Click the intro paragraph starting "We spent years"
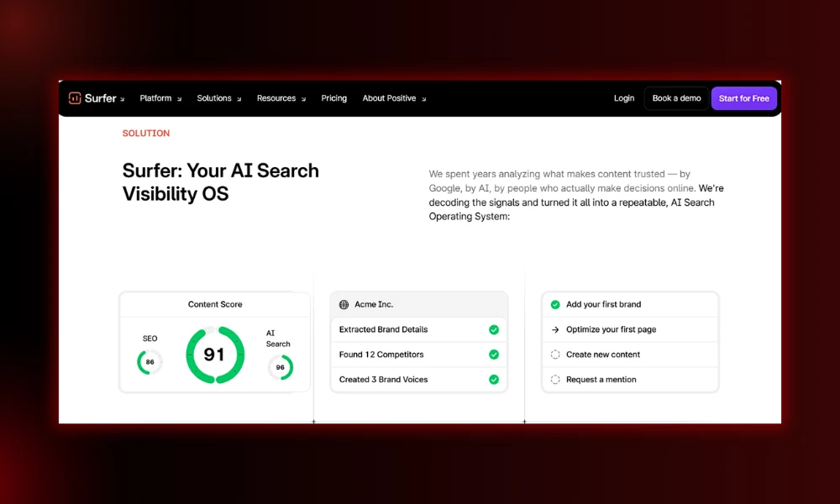 tap(576, 195)
